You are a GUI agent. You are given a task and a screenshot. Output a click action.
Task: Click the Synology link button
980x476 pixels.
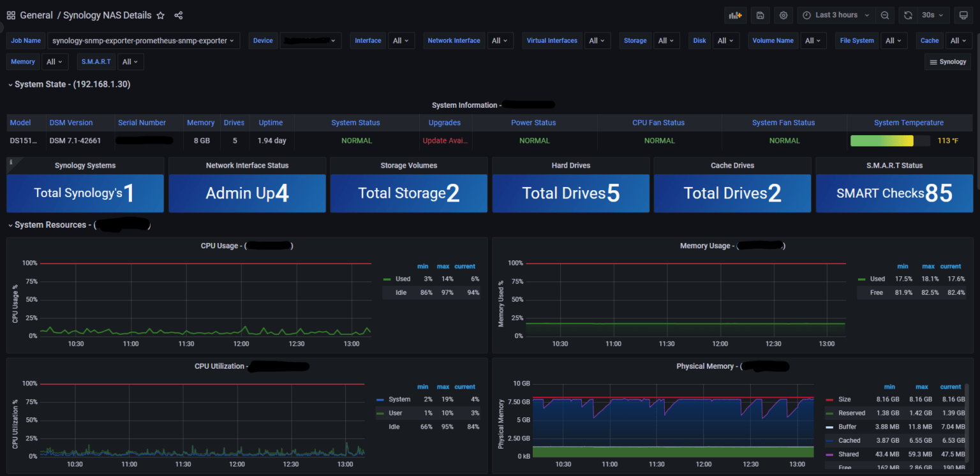click(x=947, y=61)
